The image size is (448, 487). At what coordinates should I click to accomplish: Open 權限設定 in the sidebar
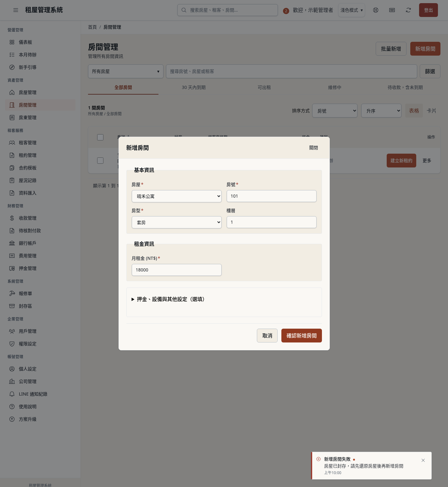tap(40, 344)
